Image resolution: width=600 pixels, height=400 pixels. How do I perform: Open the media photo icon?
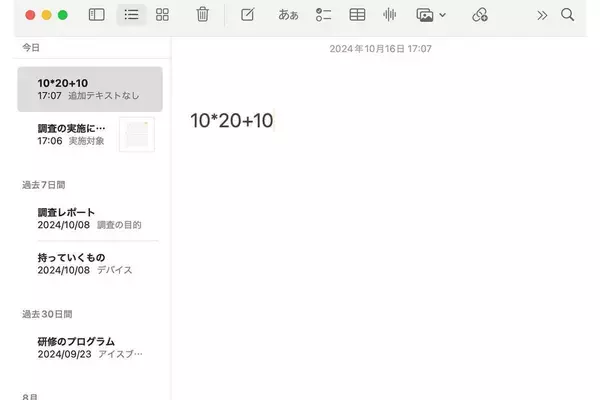coord(425,15)
